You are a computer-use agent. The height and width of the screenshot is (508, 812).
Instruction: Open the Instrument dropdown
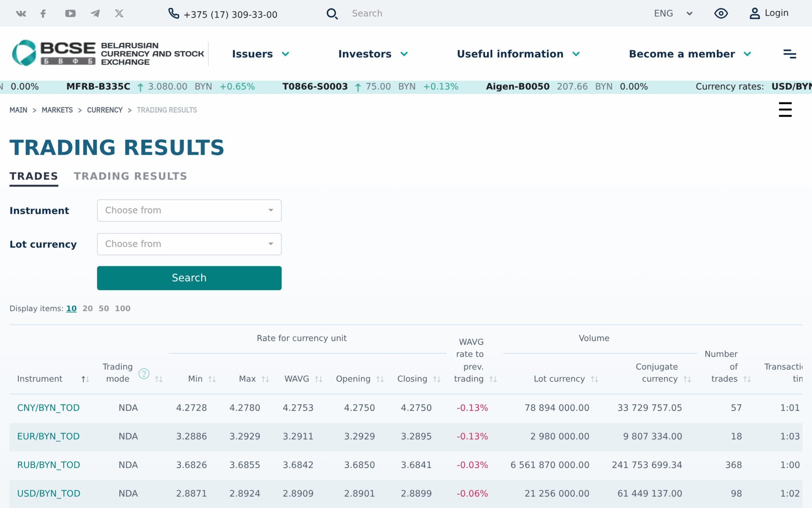(x=189, y=210)
